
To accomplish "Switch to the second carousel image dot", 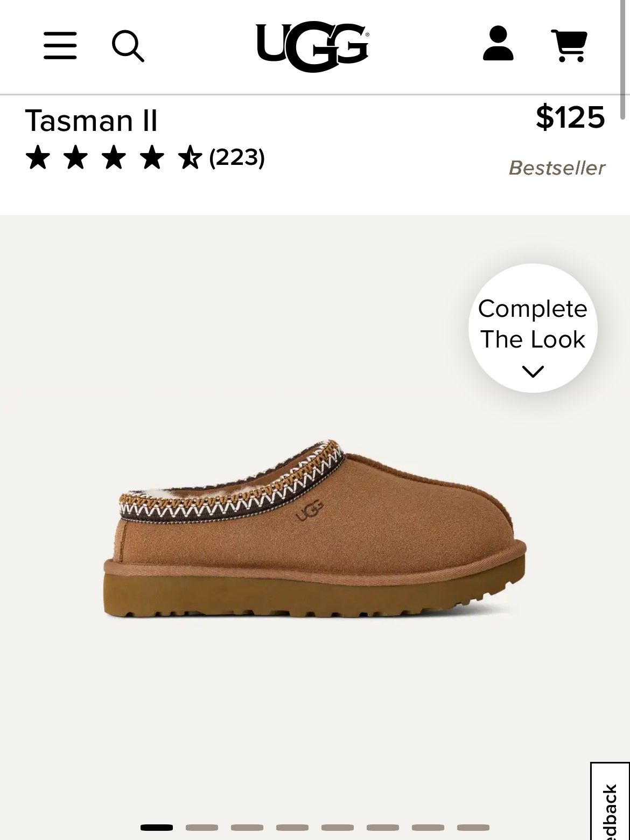I will [202, 828].
